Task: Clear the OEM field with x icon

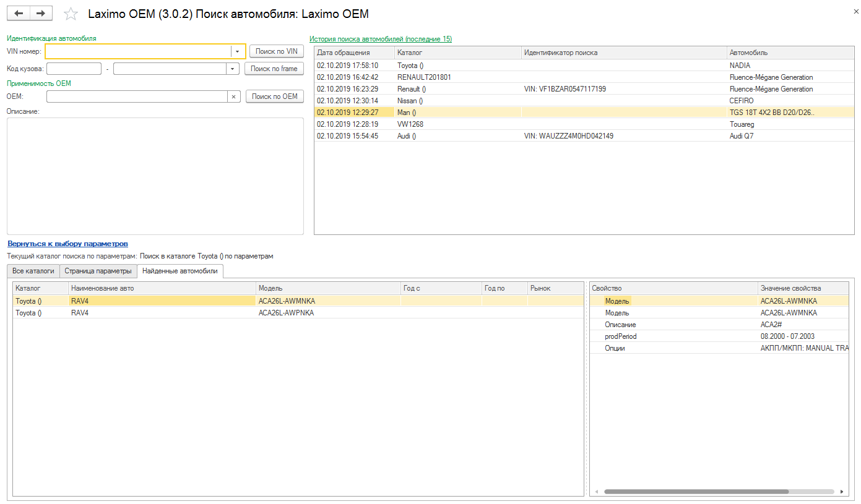Action: tap(233, 96)
